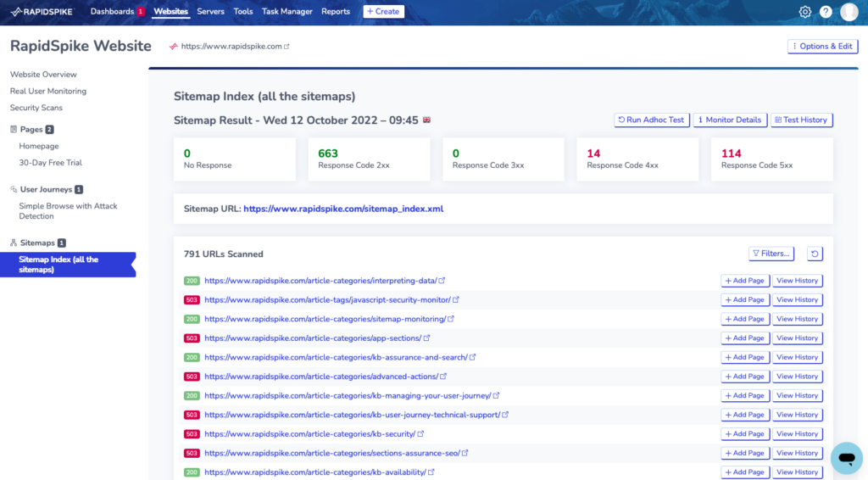Screen dimensions: 868x480
Task: Open the user profile avatar
Action: [849, 12]
